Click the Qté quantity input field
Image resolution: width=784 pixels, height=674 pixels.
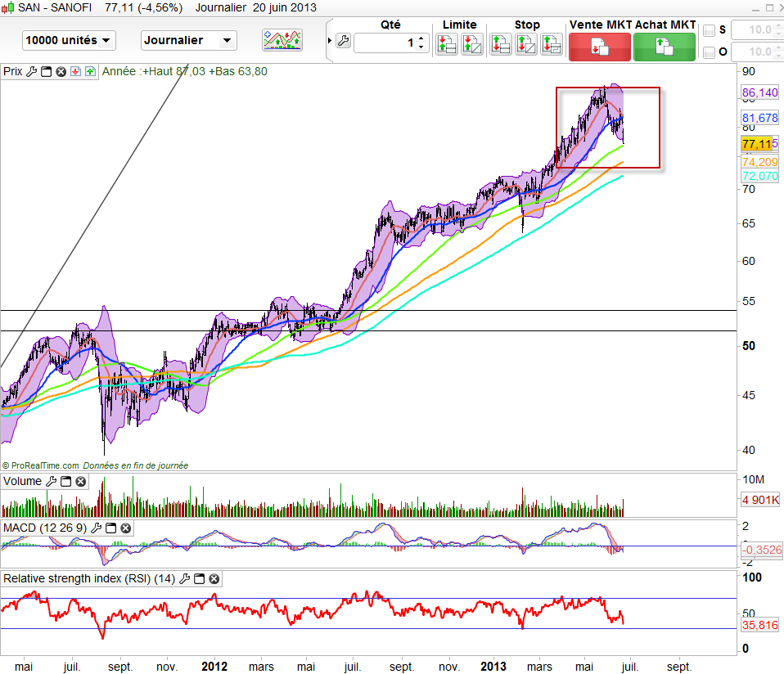pos(385,43)
